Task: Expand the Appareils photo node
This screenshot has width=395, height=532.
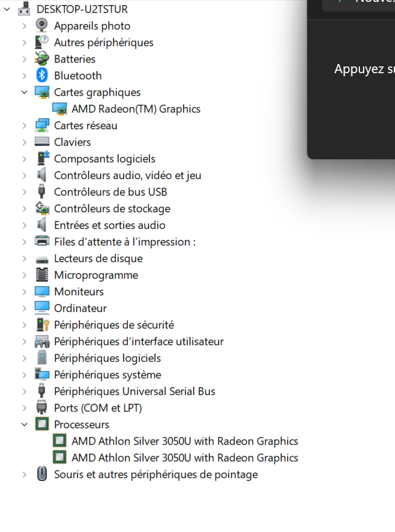Action: point(25,26)
